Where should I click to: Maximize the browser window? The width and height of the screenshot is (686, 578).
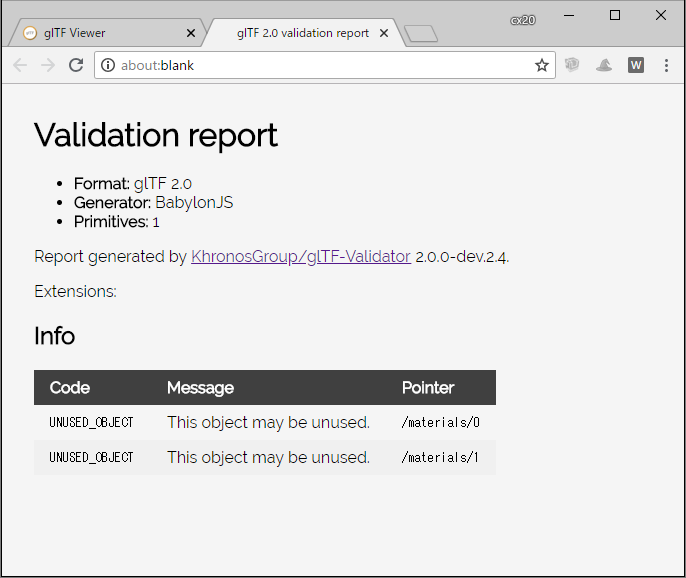[615, 15]
